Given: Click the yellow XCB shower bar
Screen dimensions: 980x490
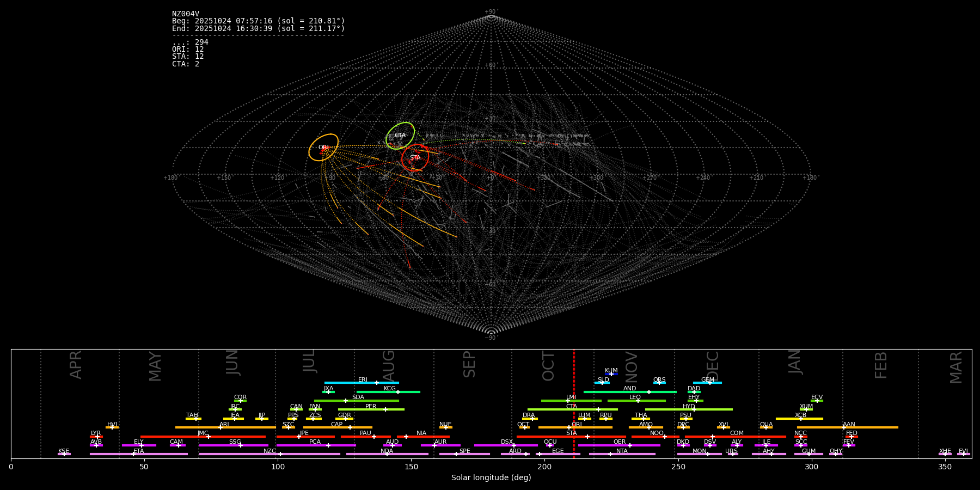Looking at the screenshot, I should 799,419.
